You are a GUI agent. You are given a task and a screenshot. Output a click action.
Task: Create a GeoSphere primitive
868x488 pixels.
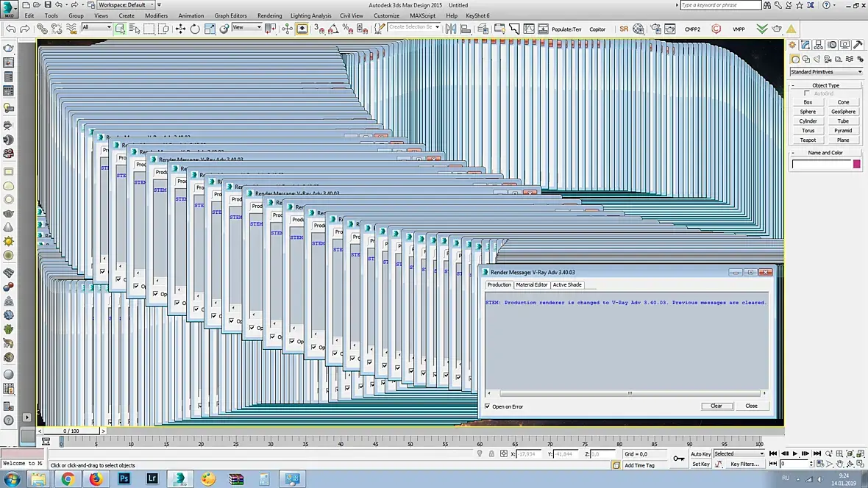coord(843,112)
